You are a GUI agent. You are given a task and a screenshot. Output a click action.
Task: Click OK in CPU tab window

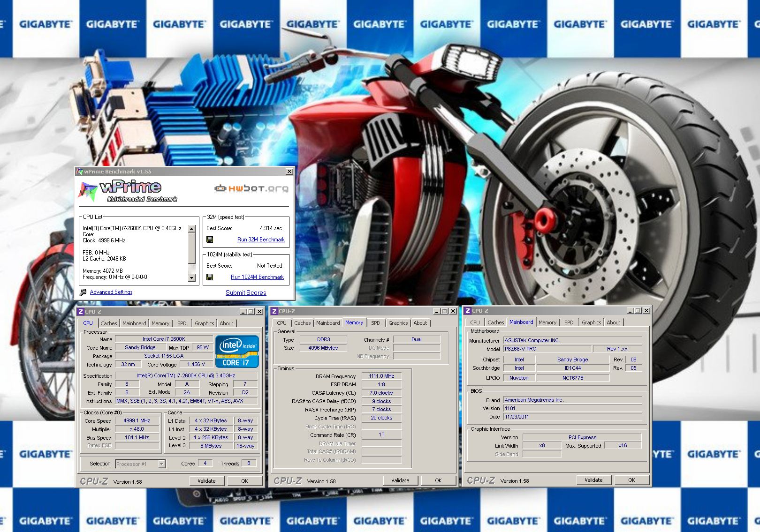(244, 481)
